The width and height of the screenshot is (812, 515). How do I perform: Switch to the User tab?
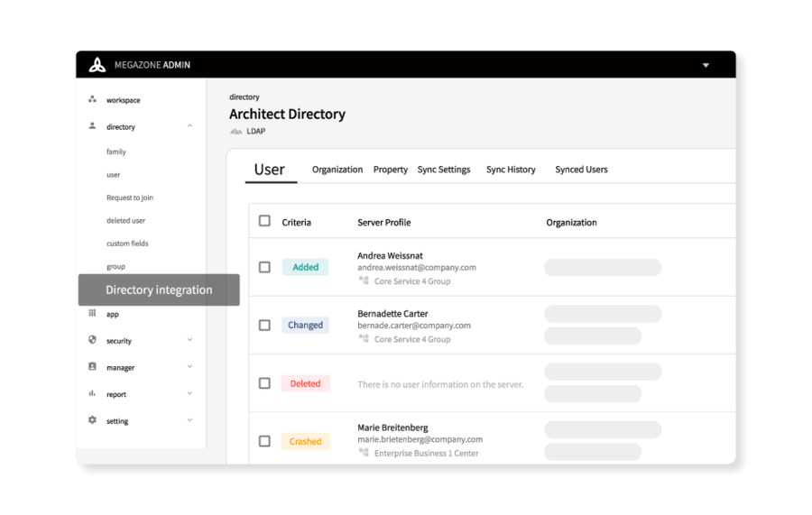click(x=270, y=170)
